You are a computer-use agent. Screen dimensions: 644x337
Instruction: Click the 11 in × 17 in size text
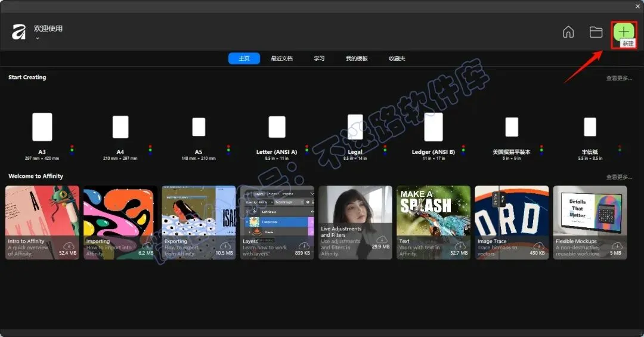pyautogui.click(x=434, y=158)
